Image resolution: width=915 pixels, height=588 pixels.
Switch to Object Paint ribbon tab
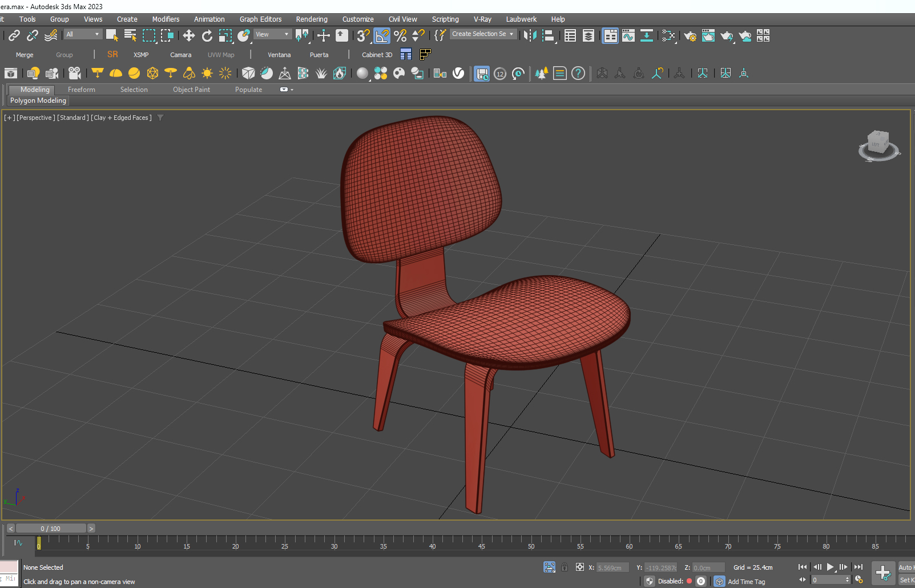191,90
